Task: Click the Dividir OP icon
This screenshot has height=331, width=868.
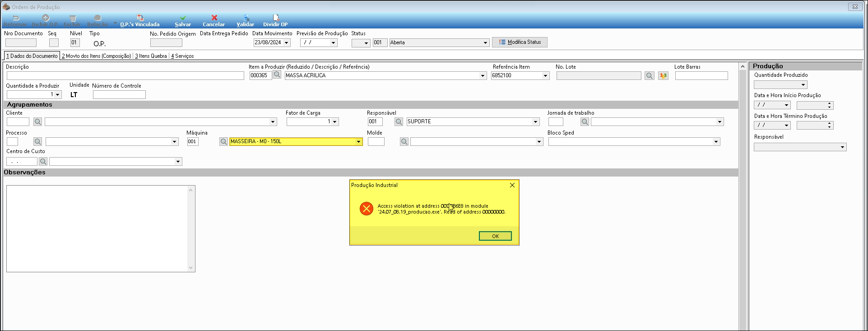Action: 276,18
